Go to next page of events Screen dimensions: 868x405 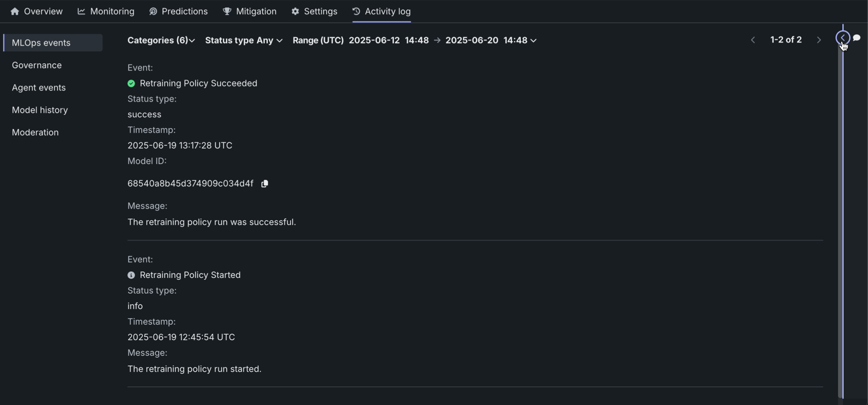pyautogui.click(x=819, y=40)
